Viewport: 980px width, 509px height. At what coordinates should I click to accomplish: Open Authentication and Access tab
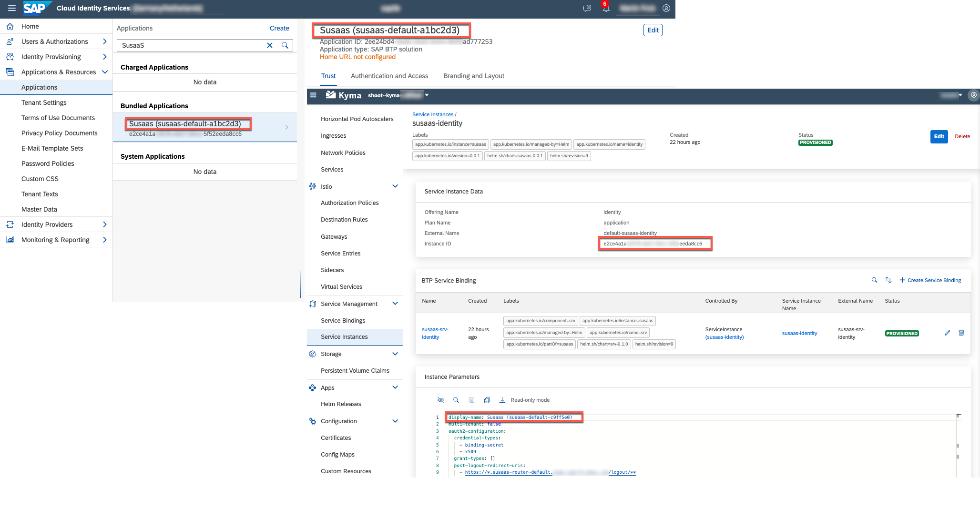389,76
